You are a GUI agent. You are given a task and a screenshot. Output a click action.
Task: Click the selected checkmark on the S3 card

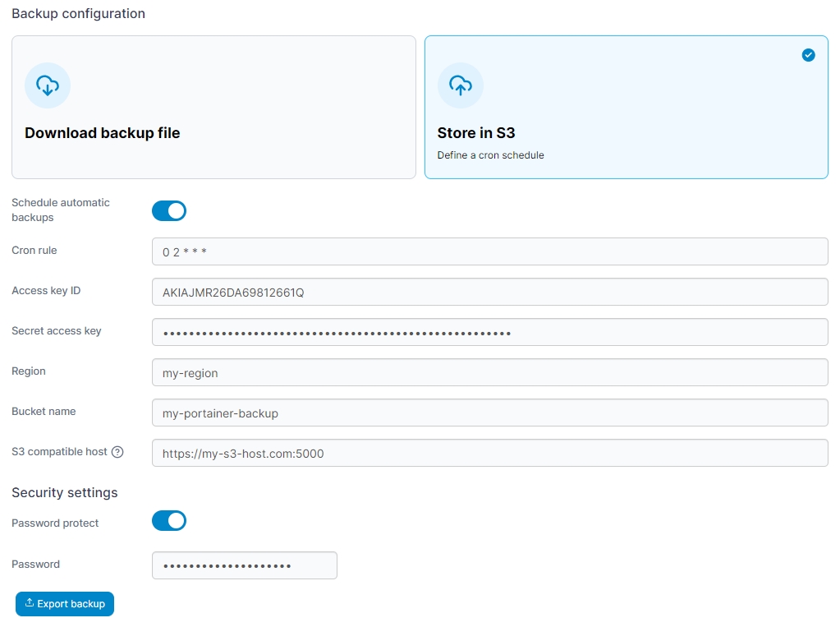point(808,55)
